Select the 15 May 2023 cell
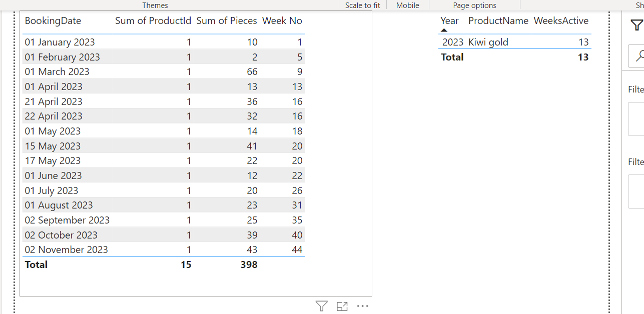The width and height of the screenshot is (644, 314). tap(53, 146)
